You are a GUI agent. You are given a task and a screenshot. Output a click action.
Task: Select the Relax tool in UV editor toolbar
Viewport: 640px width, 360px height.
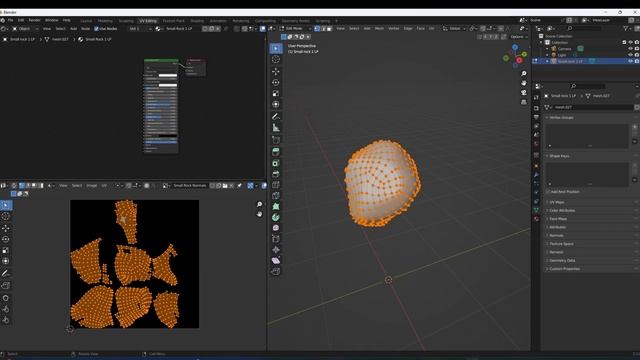click(x=6, y=309)
